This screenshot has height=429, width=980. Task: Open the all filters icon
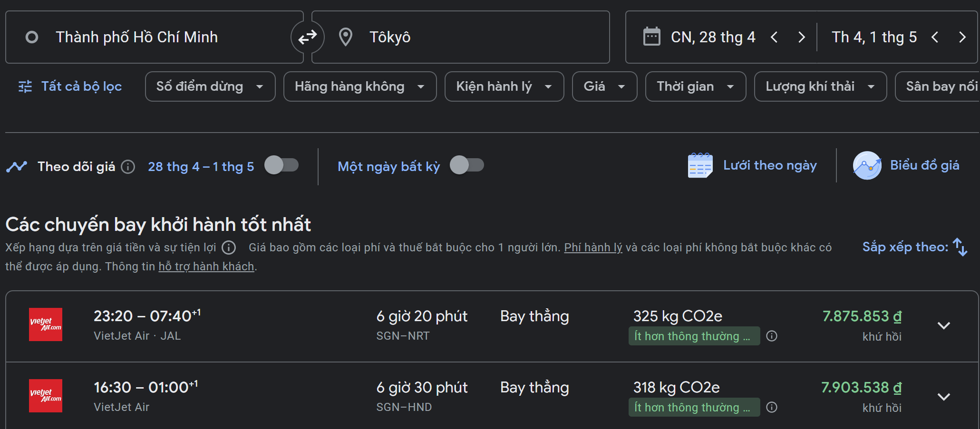click(25, 87)
